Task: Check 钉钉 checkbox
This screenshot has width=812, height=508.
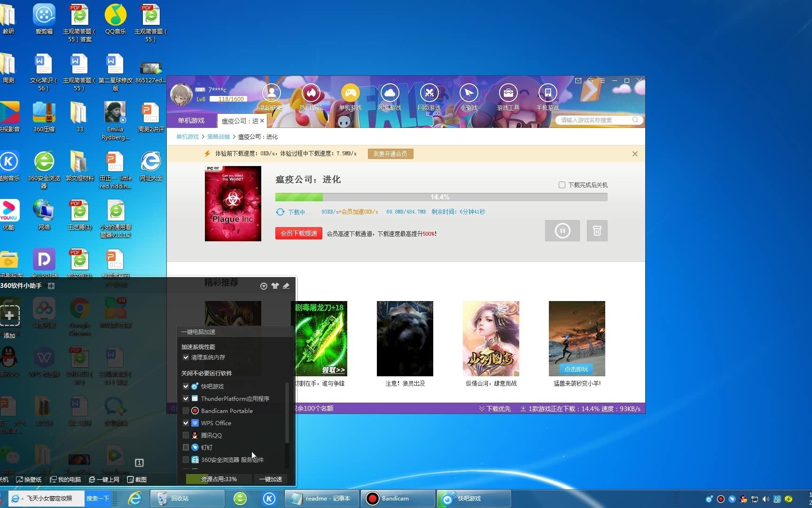Action: coord(186,447)
